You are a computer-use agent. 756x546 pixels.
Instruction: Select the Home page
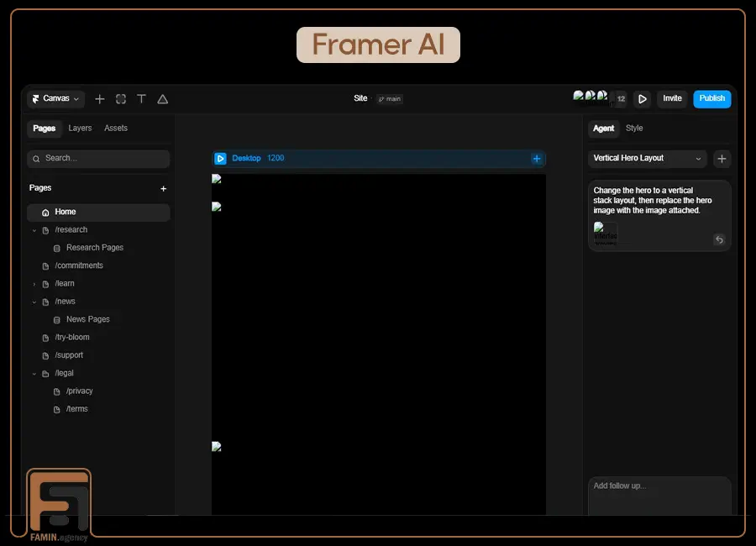[x=98, y=213]
